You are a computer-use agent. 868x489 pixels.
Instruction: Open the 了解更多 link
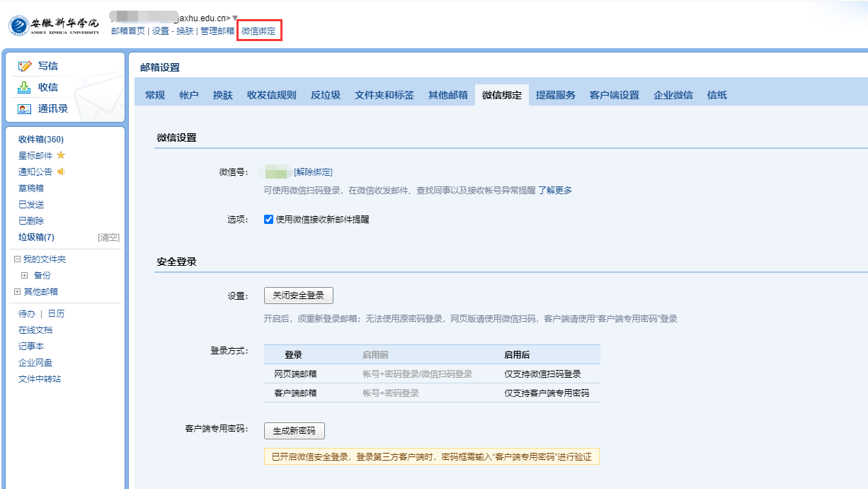[x=555, y=190]
